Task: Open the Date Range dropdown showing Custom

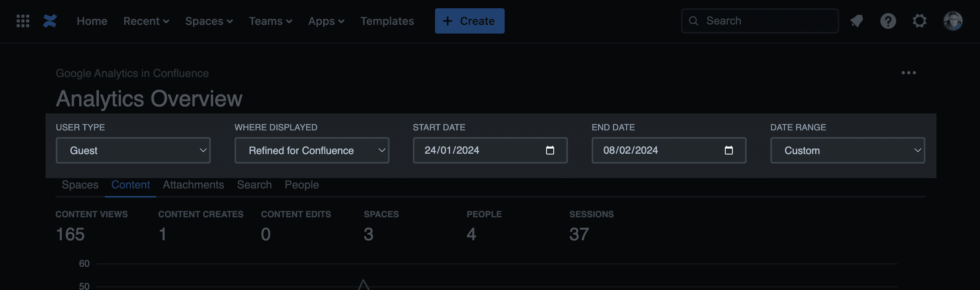Action: click(848, 150)
